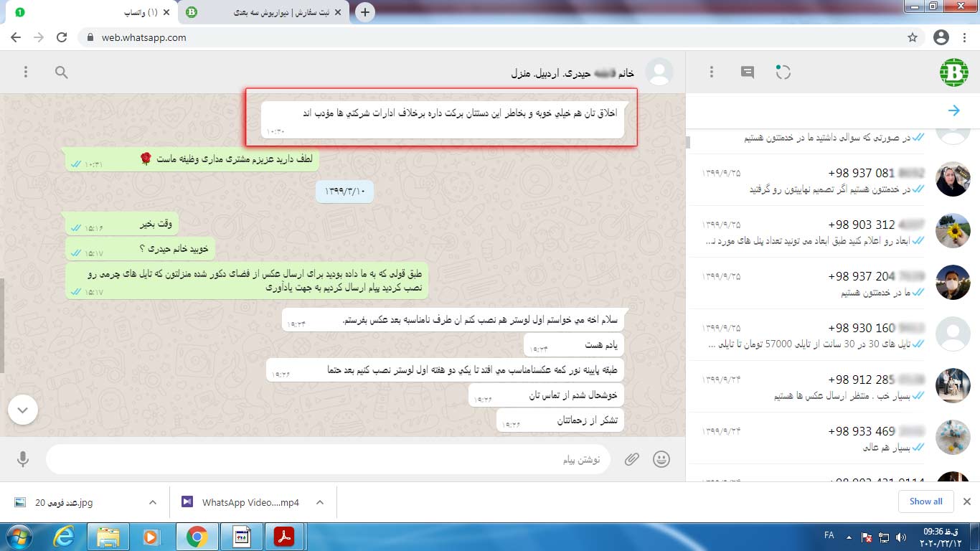Click the date badge ۱۳۹۹/۳/۱۰
Screen dimensions: 980x551
[344, 191]
